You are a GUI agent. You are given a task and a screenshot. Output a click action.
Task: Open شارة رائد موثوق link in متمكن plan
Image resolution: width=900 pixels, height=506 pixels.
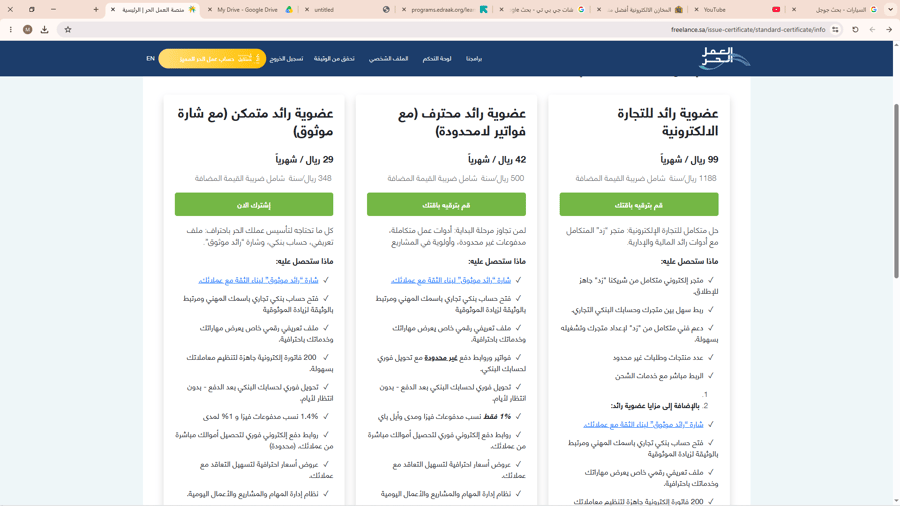click(x=258, y=280)
